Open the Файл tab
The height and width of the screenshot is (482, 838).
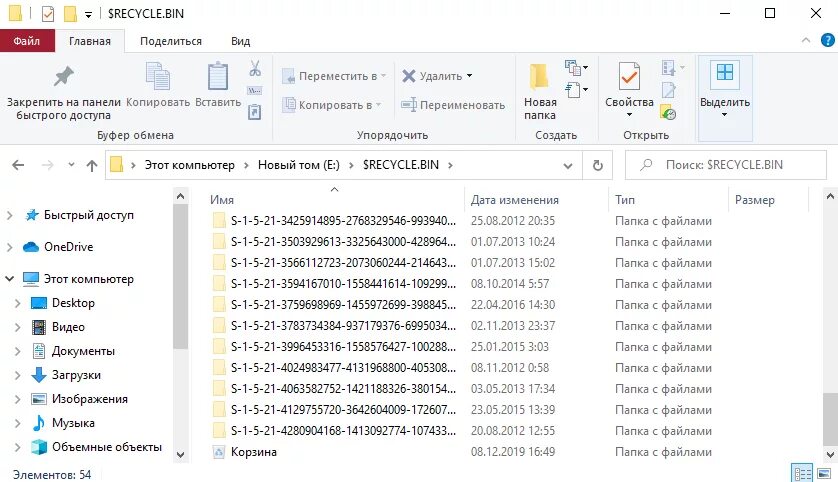click(x=27, y=41)
